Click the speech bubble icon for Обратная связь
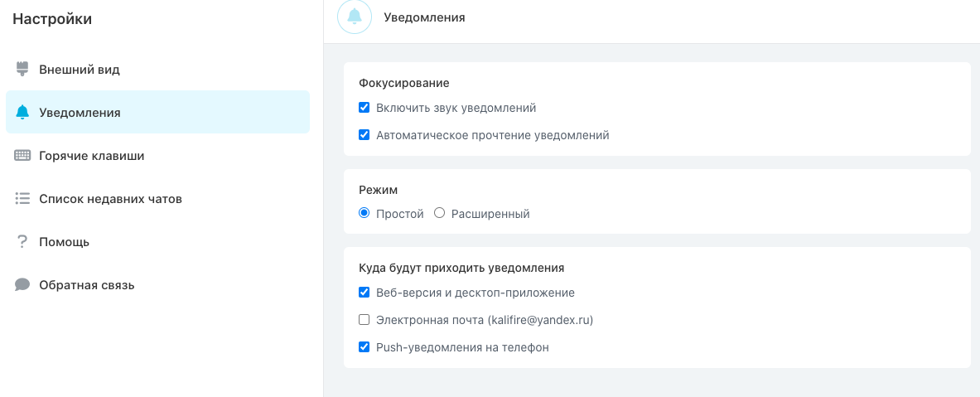 [x=22, y=284]
